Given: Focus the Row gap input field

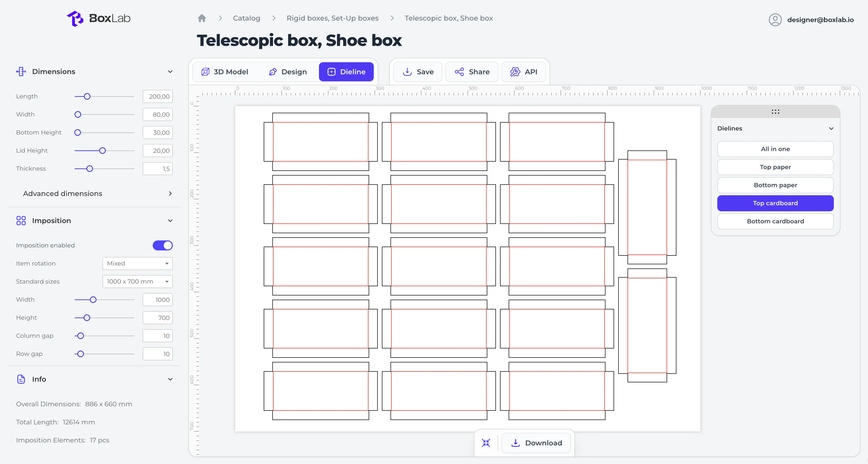Looking at the screenshot, I should 158,354.
